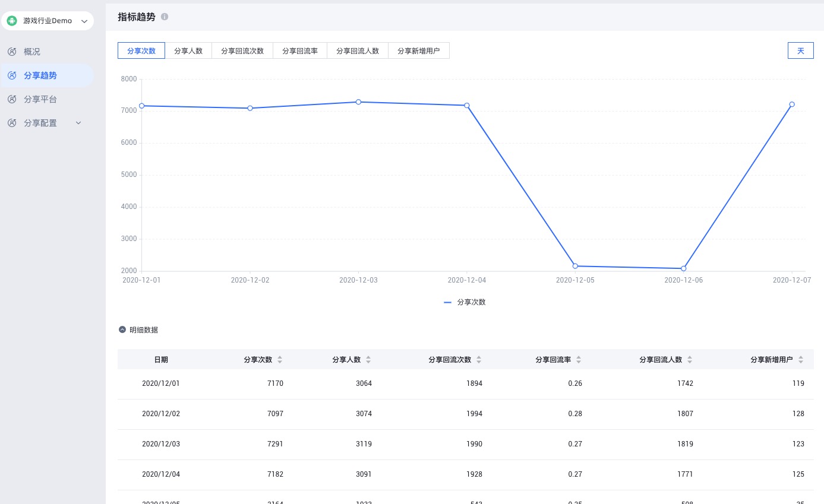Screen dimensions: 824x504
Task: Click the 分享平台 sidebar icon
Action: pos(12,99)
